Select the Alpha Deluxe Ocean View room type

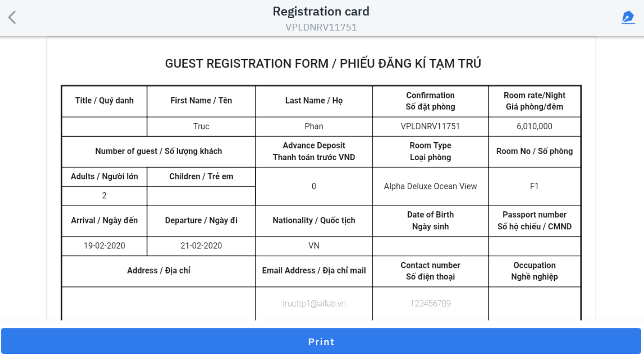click(x=430, y=186)
